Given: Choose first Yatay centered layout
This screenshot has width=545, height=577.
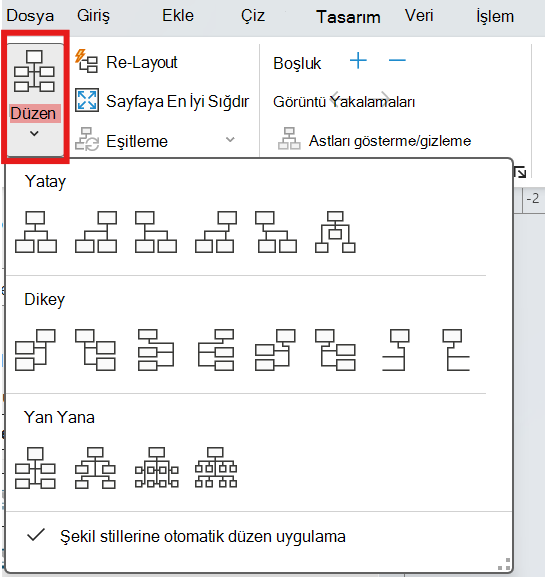Looking at the screenshot, I should click(x=36, y=232).
